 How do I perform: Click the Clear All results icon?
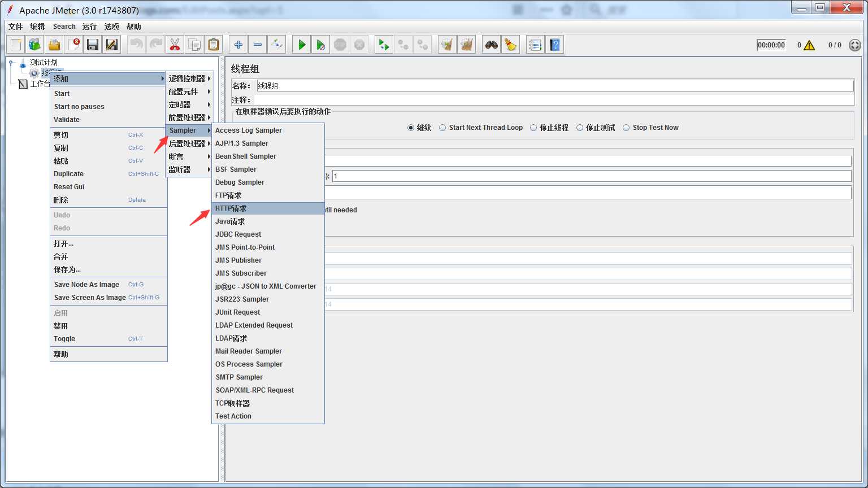(467, 45)
